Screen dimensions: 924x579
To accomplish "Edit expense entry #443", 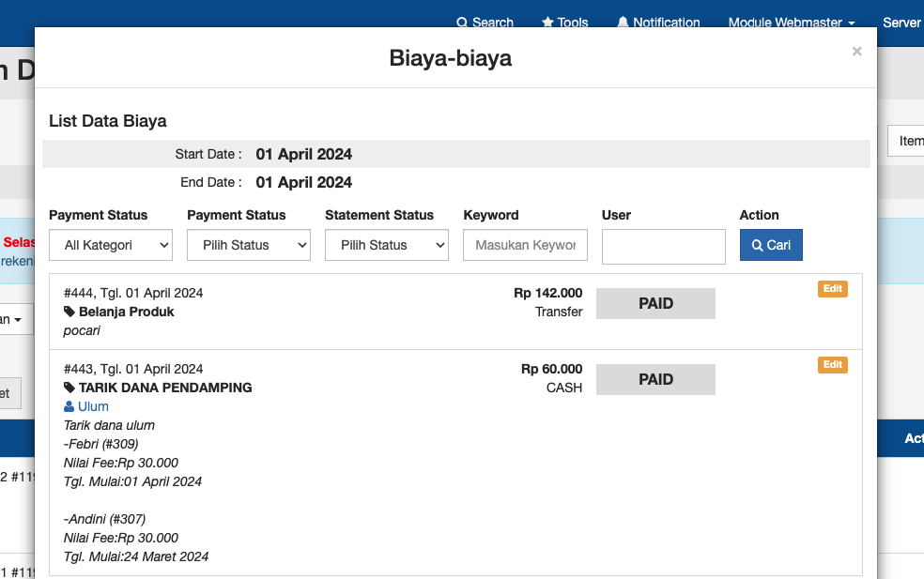I will pyautogui.click(x=832, y=365).
